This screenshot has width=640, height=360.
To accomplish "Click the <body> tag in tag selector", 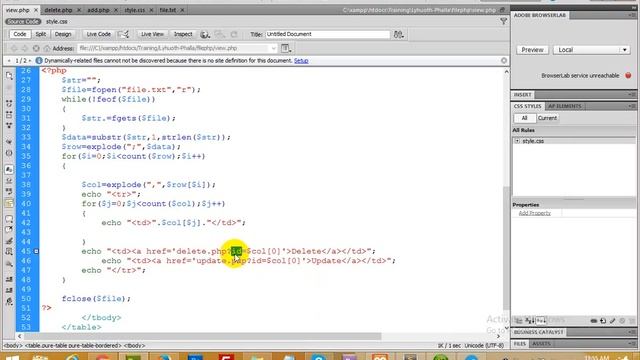I will [13, 345].
